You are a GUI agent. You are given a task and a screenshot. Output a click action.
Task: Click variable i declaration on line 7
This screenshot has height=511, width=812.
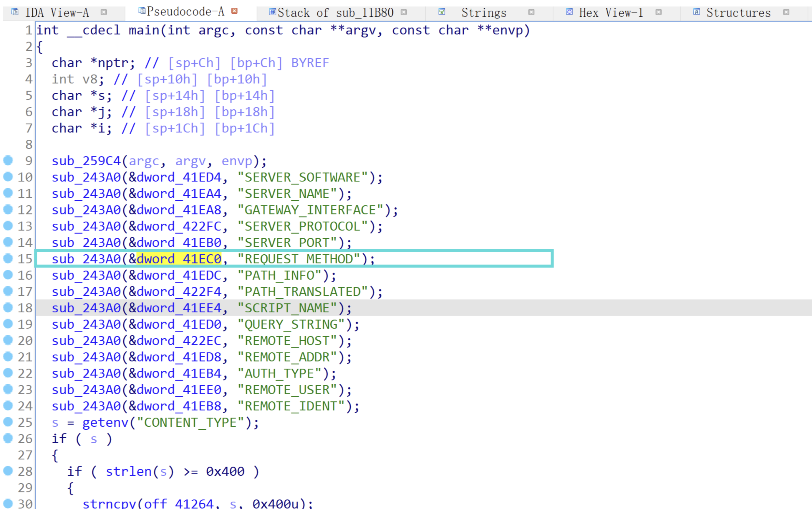pyautogui.click(x=101, y=128)
